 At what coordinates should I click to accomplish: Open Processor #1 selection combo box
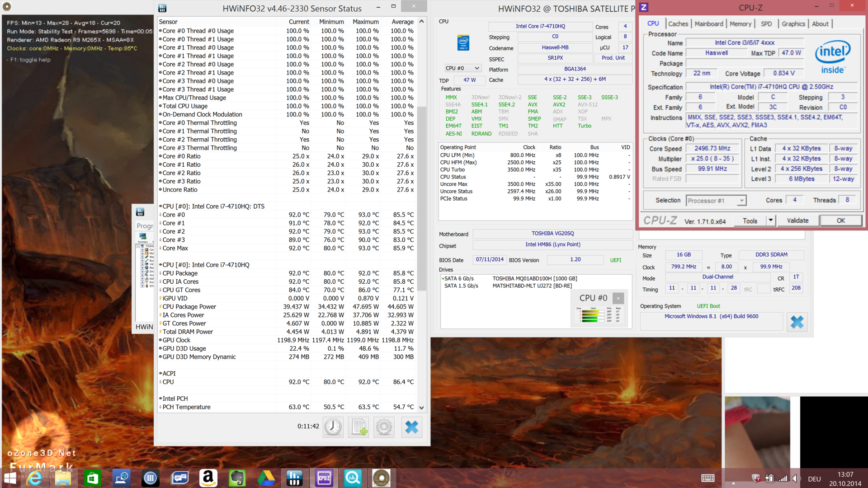pyautogui.click(x=716, y=201)
